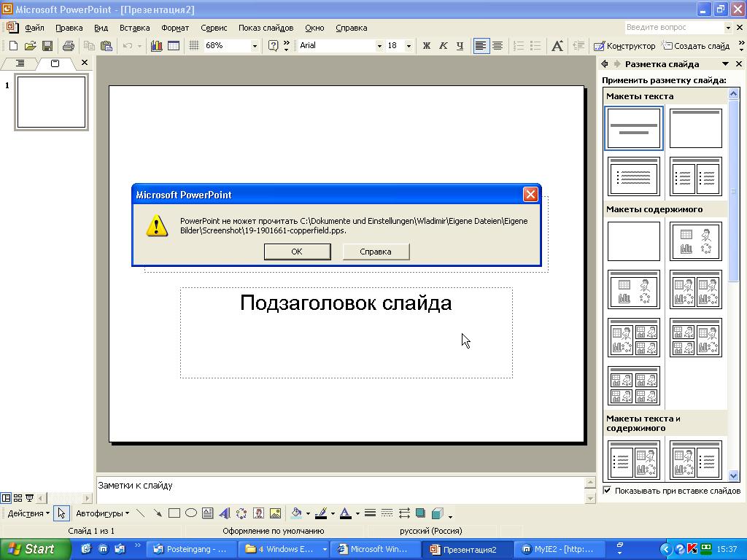Increase font size with the large A icon
This screenshot has width=747, height=560.
point(557,46)
